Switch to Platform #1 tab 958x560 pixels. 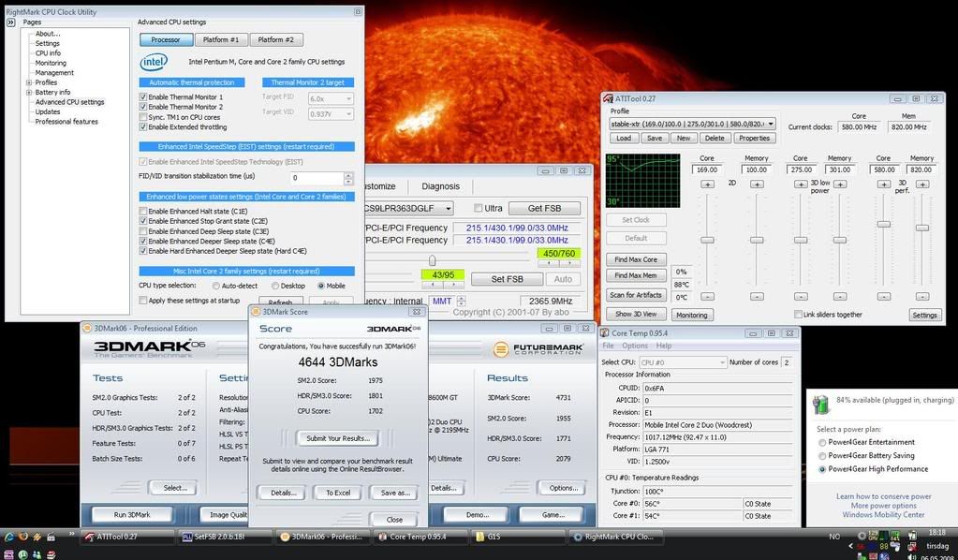221,39
